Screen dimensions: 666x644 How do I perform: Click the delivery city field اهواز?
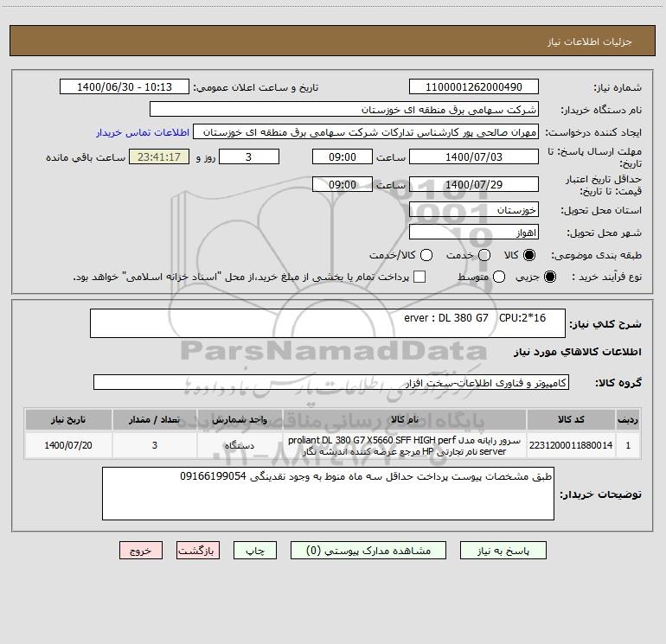pos(474,233)
